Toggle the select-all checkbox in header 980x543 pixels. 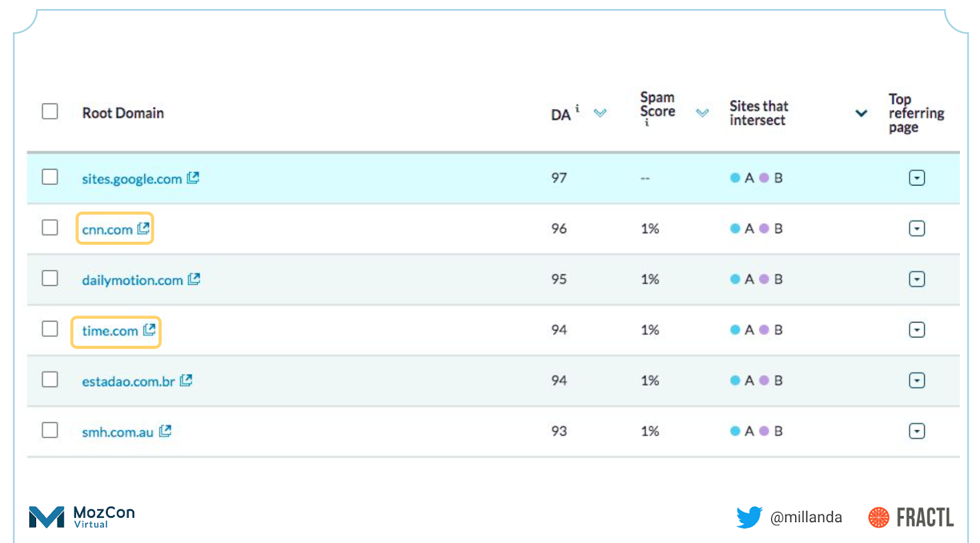coord(50,111)
